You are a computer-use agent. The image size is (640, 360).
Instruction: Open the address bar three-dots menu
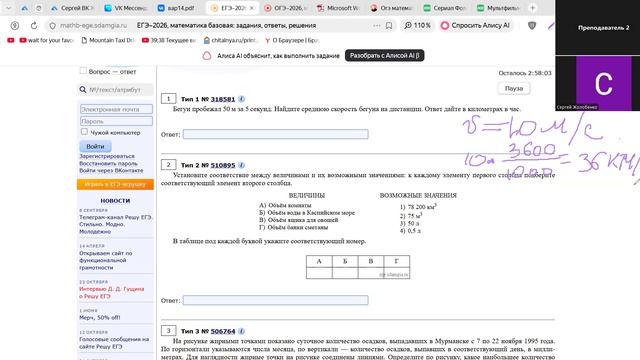pos(376,25)
